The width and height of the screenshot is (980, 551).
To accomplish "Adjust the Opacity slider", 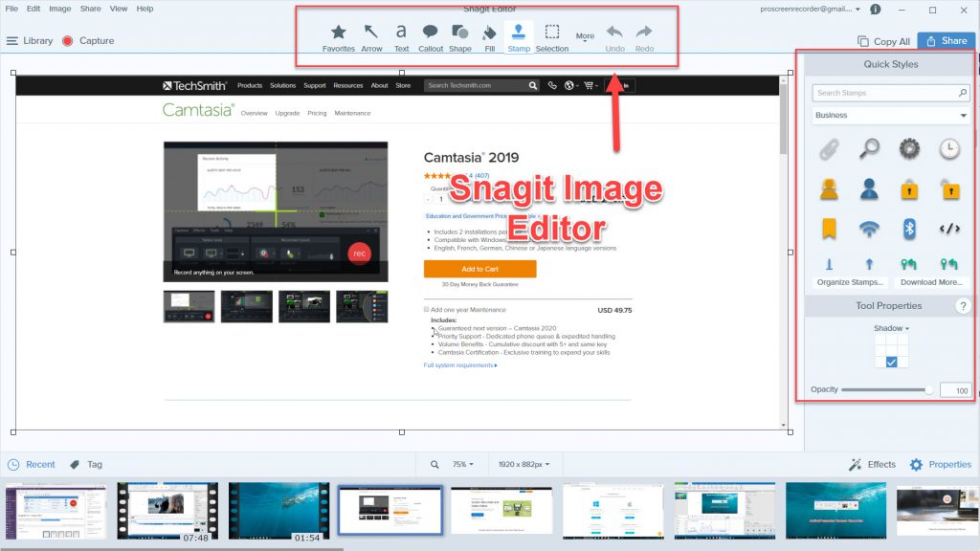I will (887, 390).
